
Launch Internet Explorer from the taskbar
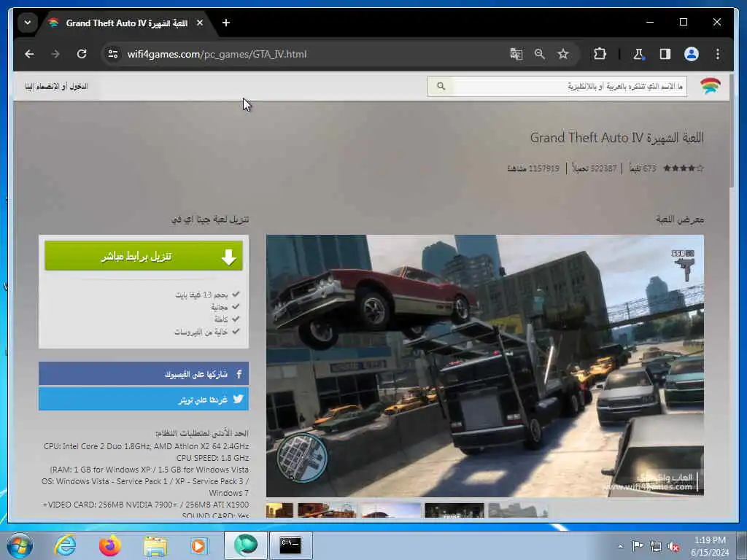65,545
